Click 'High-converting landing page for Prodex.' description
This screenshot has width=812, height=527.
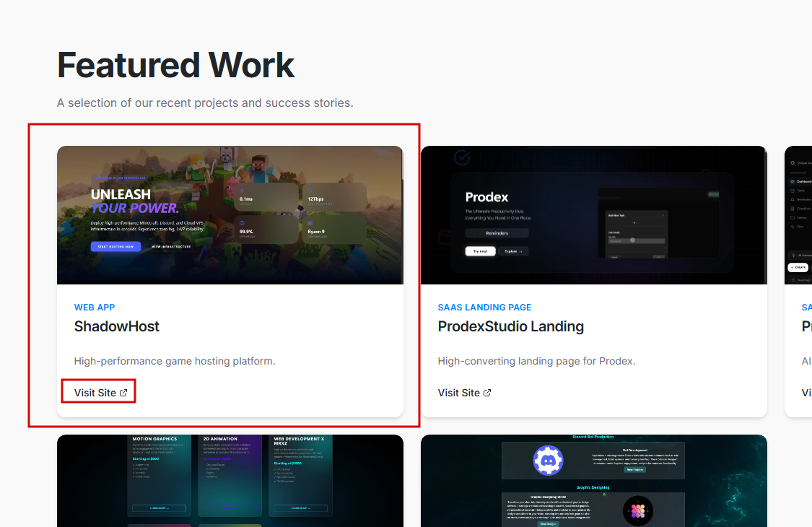click(536, 361)
